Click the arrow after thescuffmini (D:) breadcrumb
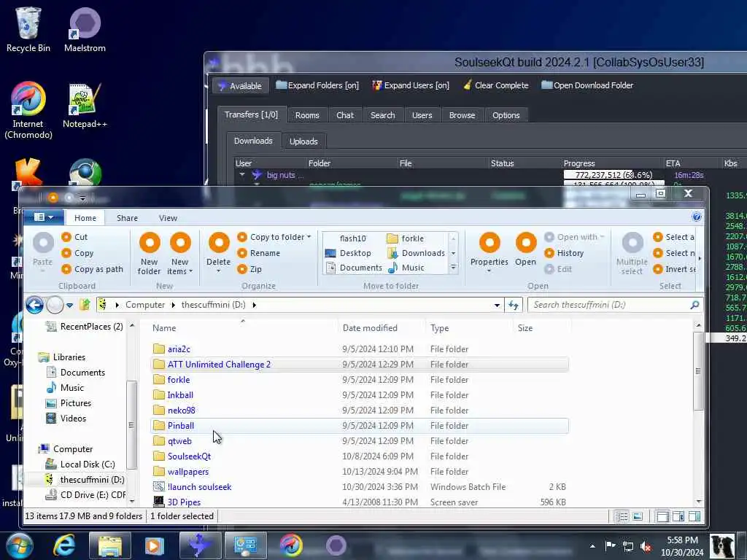747x560 pixels. click(255, 305)
